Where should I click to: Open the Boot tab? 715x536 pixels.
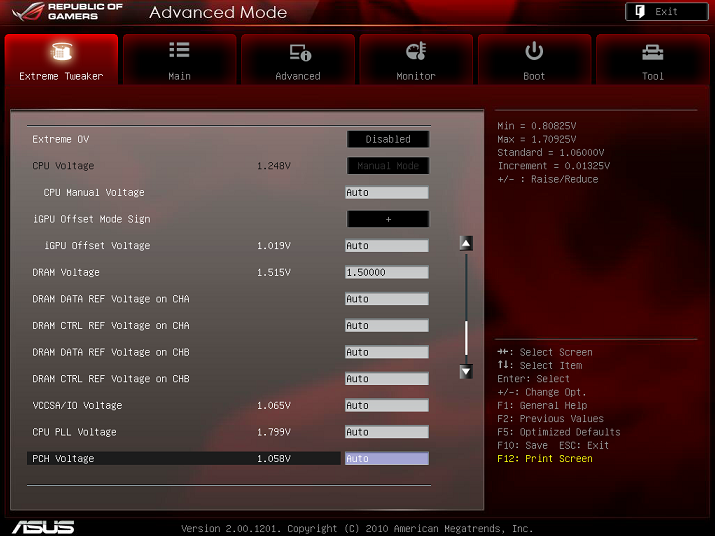(534, 59)
